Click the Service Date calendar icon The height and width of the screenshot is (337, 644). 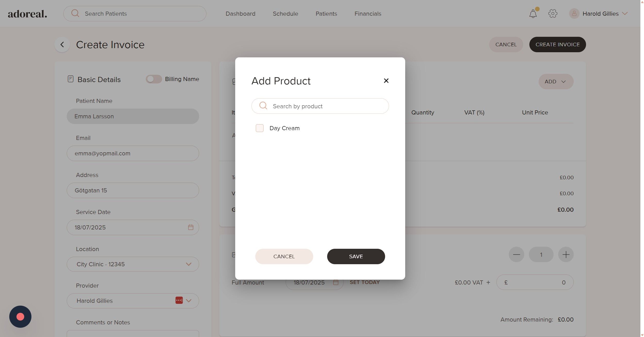click(191, 227)
